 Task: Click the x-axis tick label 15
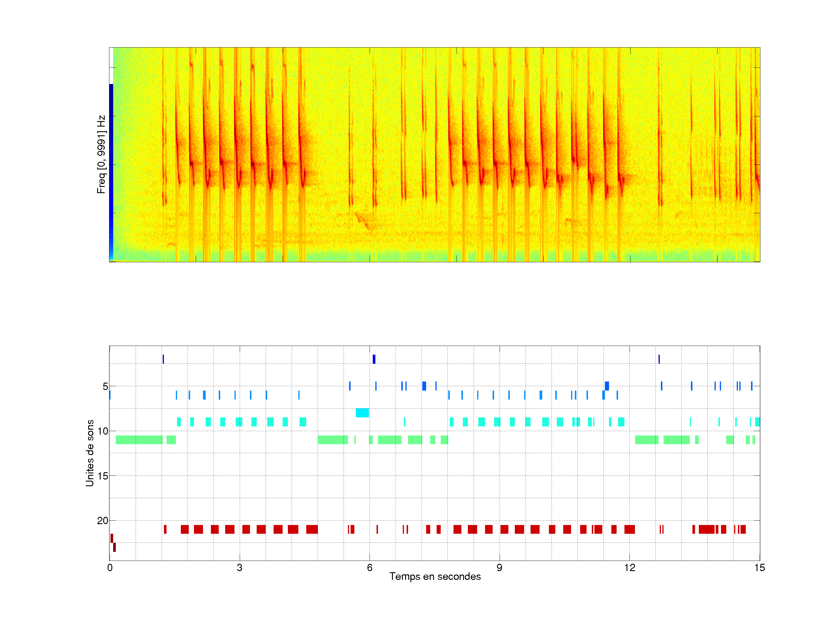759,568
